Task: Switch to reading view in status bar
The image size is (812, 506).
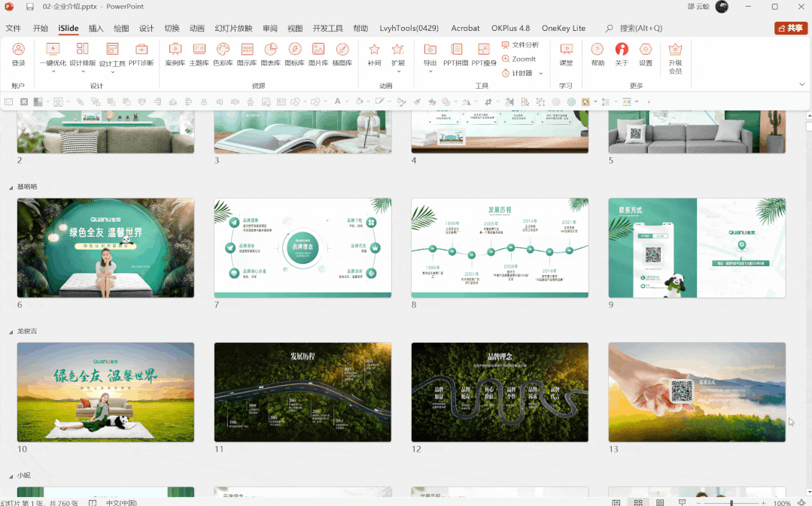Action: 660,502
